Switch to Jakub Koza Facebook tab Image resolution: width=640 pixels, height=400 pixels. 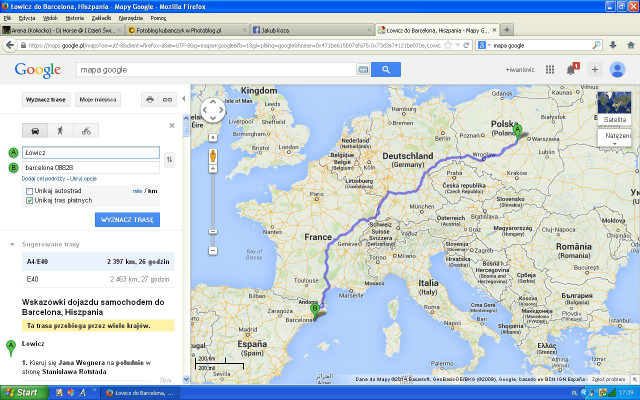[312, 30]
